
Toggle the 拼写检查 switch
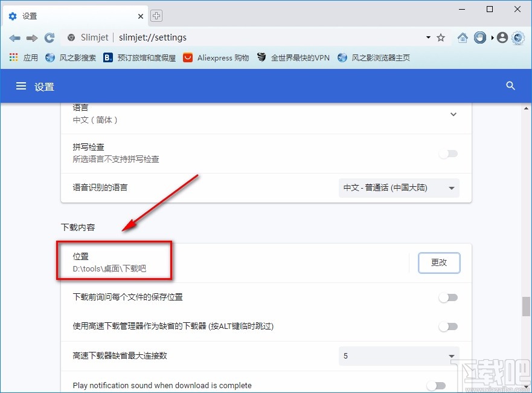pos(448,154)
